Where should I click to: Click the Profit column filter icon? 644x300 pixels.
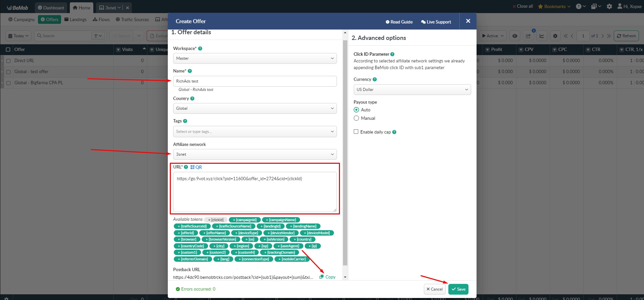click(487, 50)
